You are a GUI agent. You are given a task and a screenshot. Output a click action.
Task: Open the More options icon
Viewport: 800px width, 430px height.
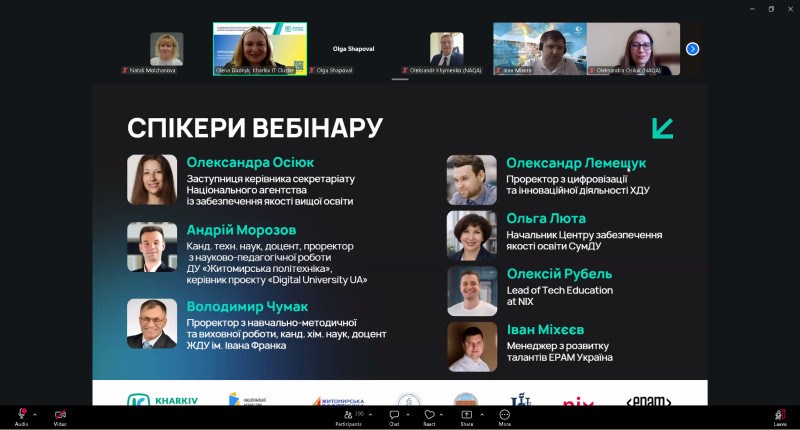tap(505, 417)
